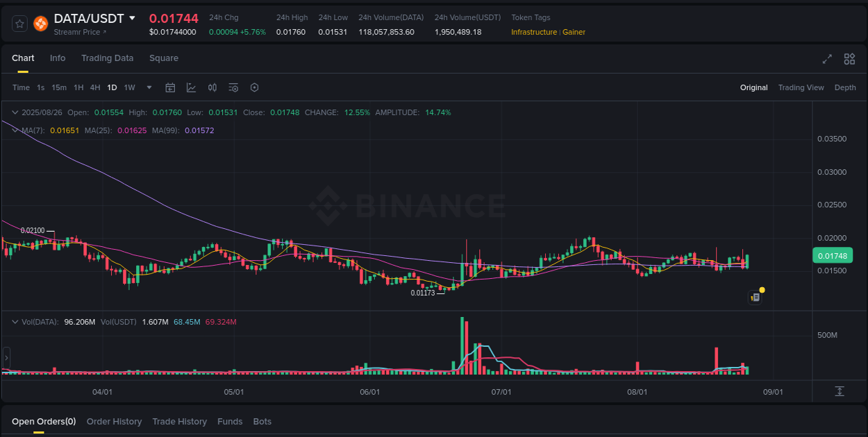Collapse the Vol(DATA) volume panel
The height and width of the screenshot is (437, 868).
15,321
